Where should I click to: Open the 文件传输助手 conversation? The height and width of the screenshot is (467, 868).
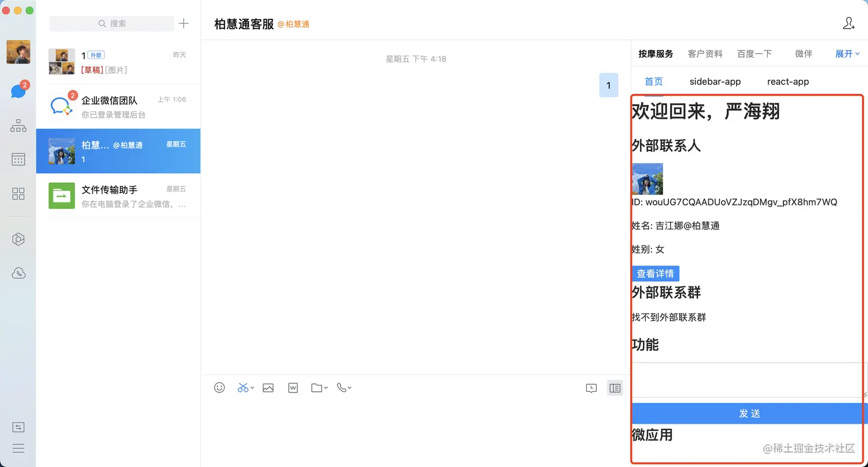(x=118, y=196)
